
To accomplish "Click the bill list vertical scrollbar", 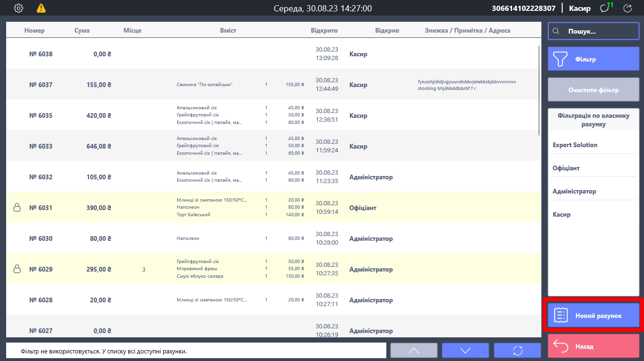I will coord(539,90).
